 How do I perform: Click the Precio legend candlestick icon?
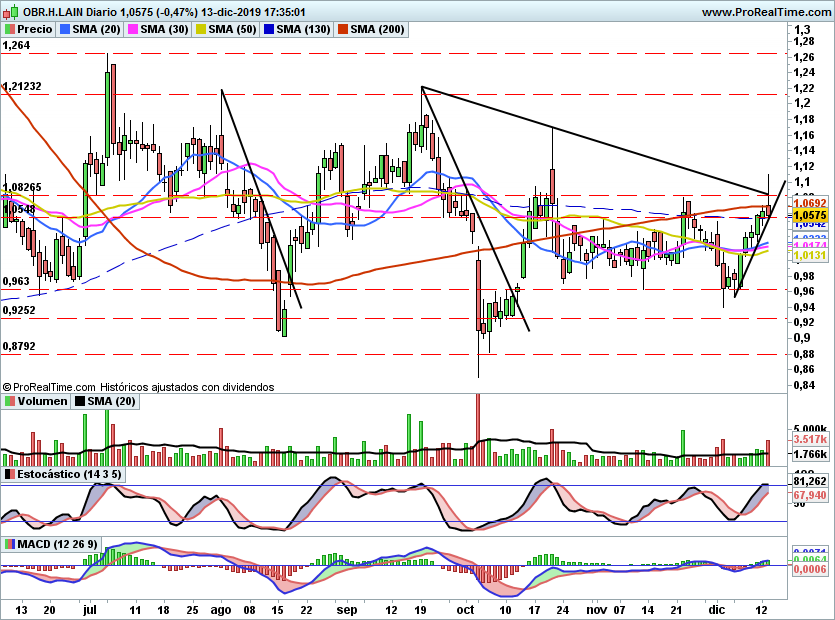10,29
